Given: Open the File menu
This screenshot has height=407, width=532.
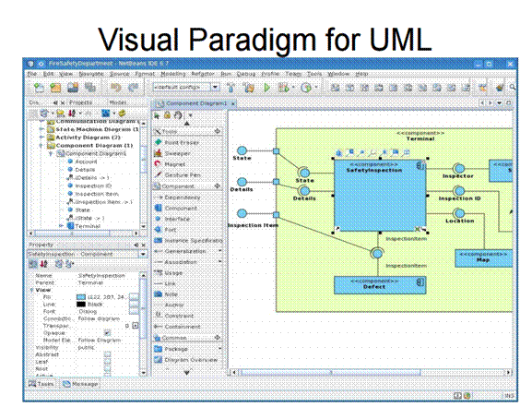Looking at the screenshot, I should coord(32,74).
